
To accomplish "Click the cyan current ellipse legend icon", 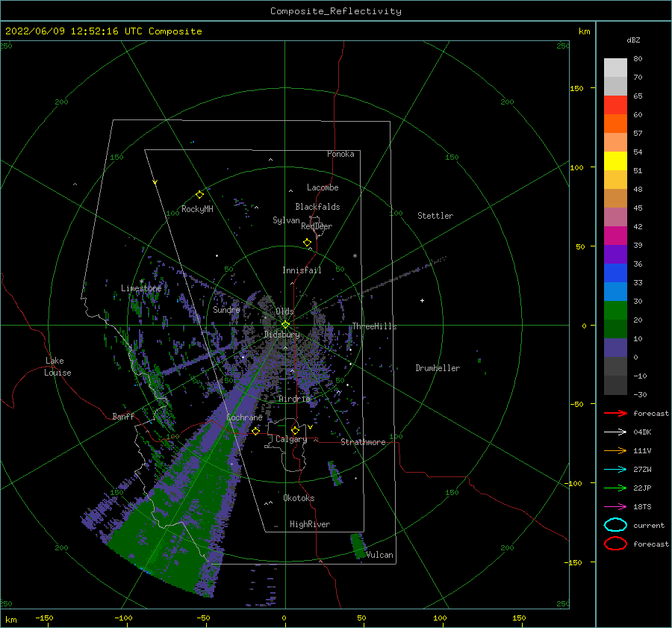I will point(615,525).
